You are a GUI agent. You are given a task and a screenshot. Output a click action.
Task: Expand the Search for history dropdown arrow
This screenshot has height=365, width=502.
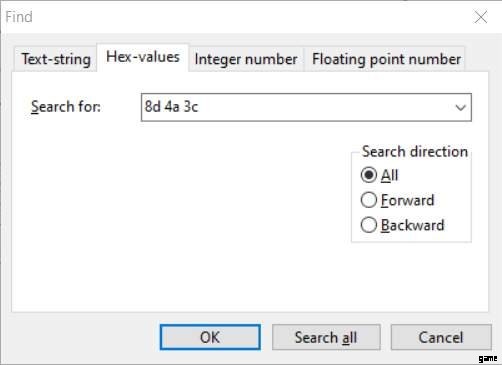coord(460,108)
